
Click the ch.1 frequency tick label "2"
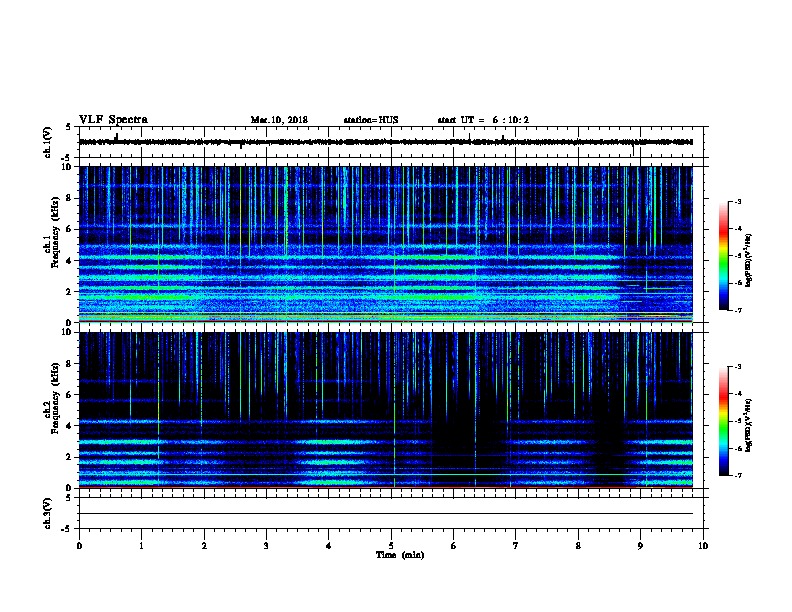point(69,291)
